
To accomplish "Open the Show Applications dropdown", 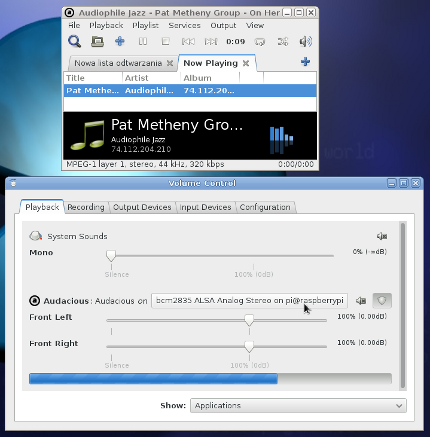I will [298, 406].
